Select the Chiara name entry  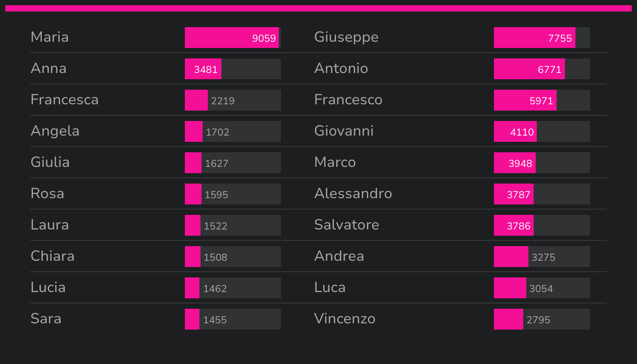tap(52, 257)
